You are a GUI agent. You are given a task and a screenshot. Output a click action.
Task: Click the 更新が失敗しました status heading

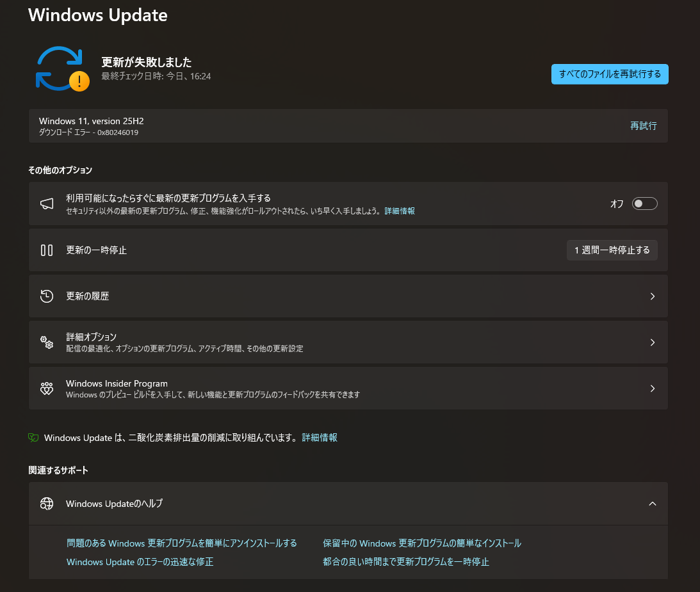[147, 62]
